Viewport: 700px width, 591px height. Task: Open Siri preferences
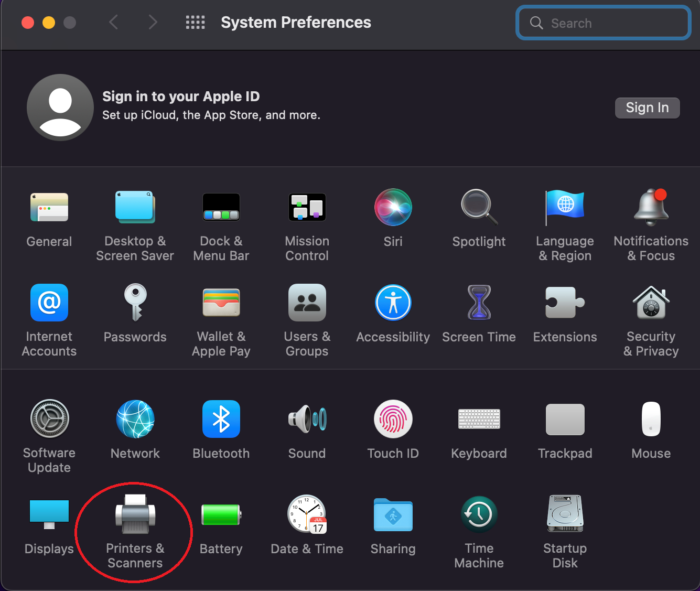coord(393,207)
